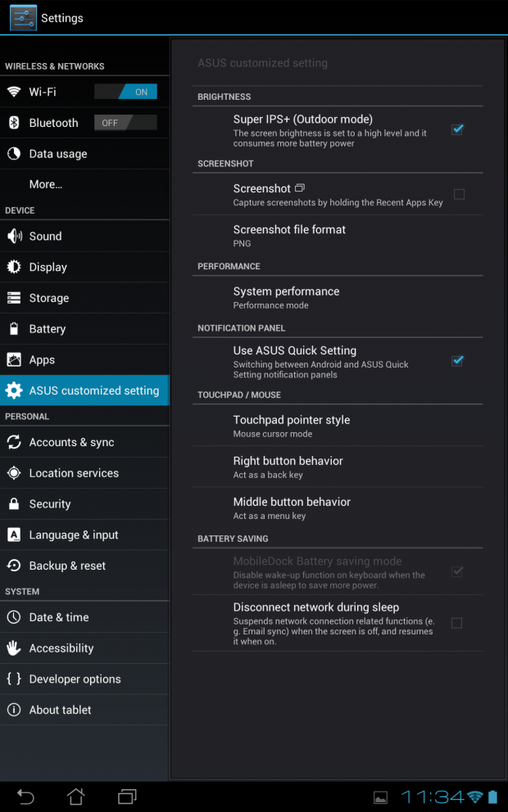Image resolution: width=508 pixels, height=812 pixels.
Task: Click the Display brightness icon
Action: pyautogui.click(x=15, y=267)
